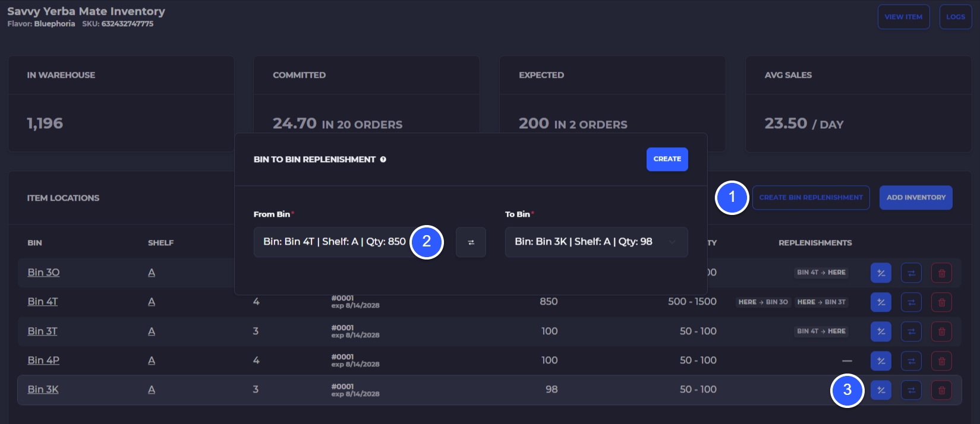Adjust quantity for the Bin 4T row

[x=881, y=302]
